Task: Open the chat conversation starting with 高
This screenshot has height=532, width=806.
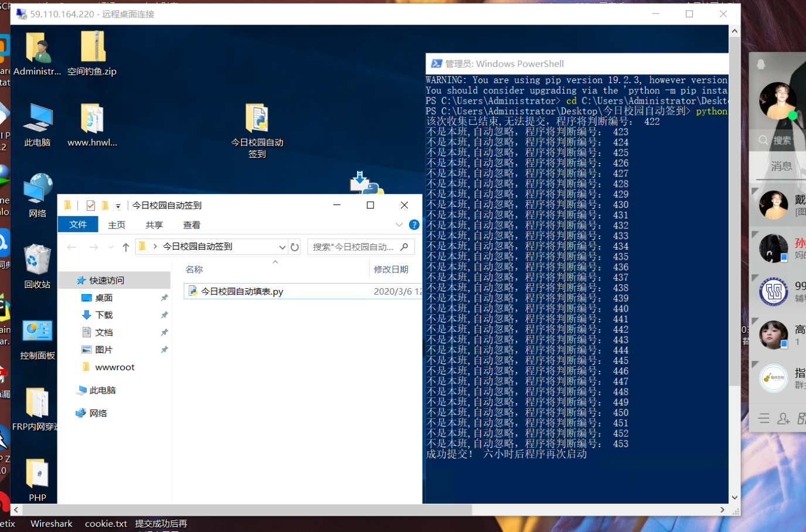Action: click(778, 335)
